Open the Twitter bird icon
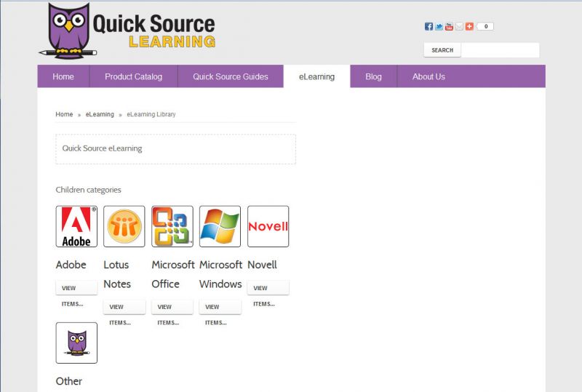Viewport: 582px width, 392px height. 439,26
